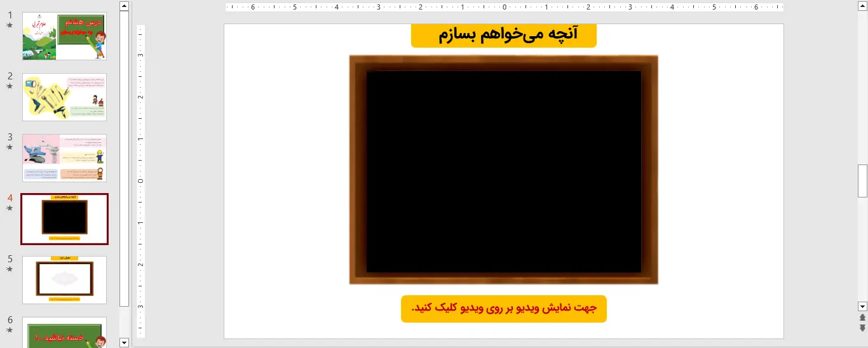Click the black video in the wooden frame
Viewport: 868px width, 348px height.
click(x=503, y=171)
